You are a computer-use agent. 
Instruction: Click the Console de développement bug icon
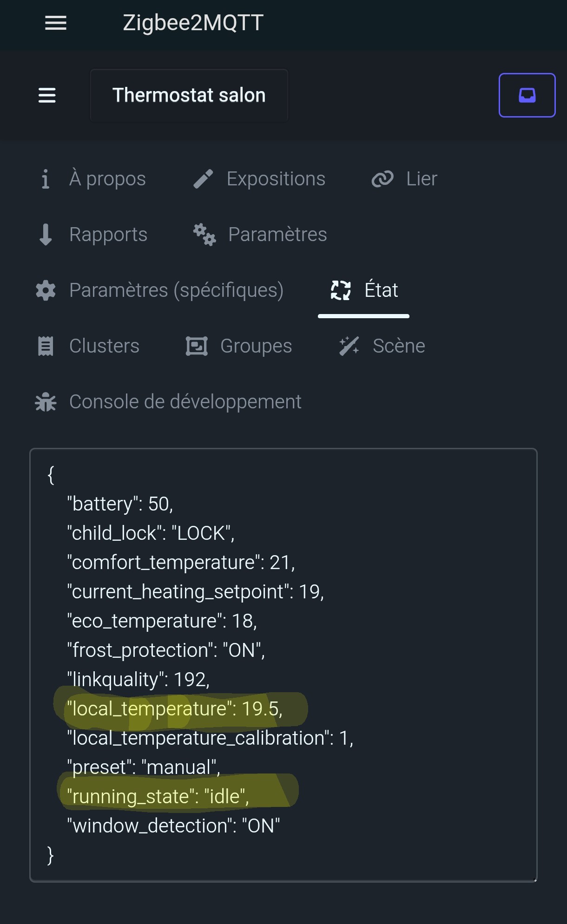tap(46, 402)
